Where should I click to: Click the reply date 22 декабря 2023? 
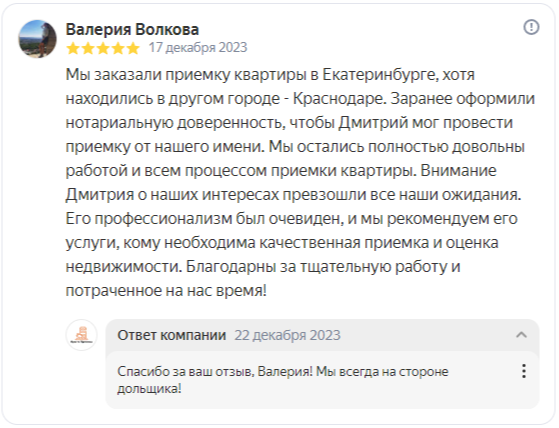[x=287, y=335]
